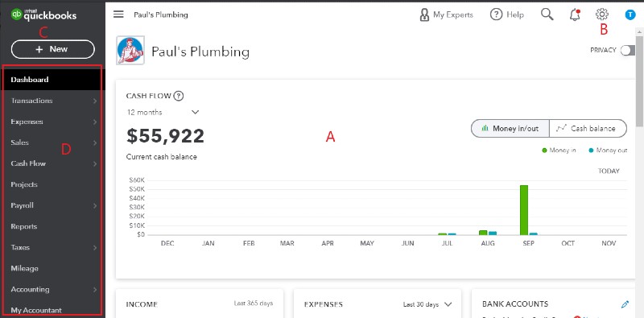This screenshot has width=644, height=318.
Task: Open My Experts
Action: 446,14
